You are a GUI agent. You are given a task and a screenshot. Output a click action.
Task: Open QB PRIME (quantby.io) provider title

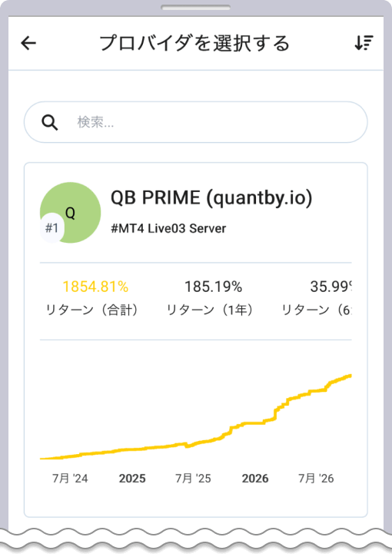click(x=211, y=197)
